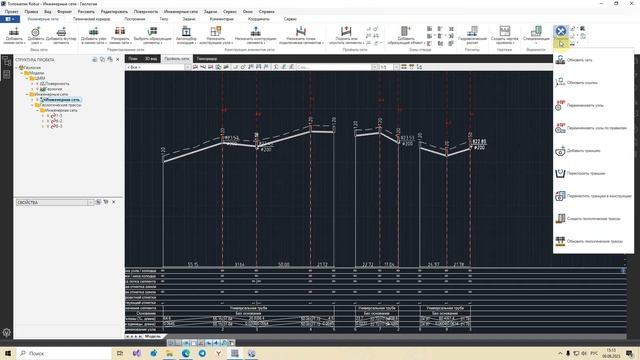640x360 pixels.
Task: Switch to Координаты ribbon tab
Action: coord(258,19)
